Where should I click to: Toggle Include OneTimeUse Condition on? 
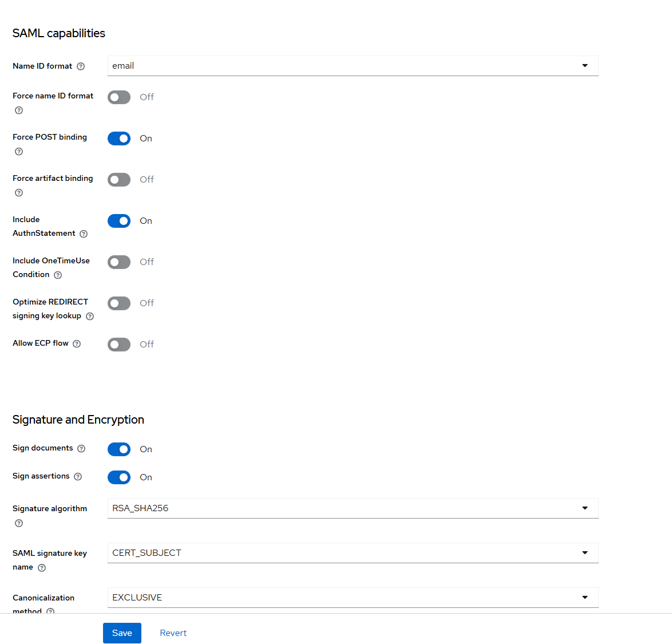click(119, 262)
